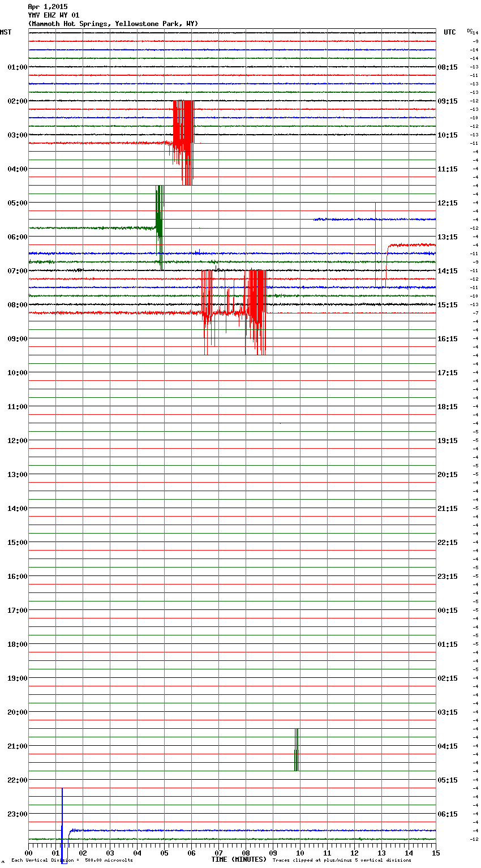Click the 17:15 UTC time label
This screenshot has width=481, height=868.
pos(448,373)
